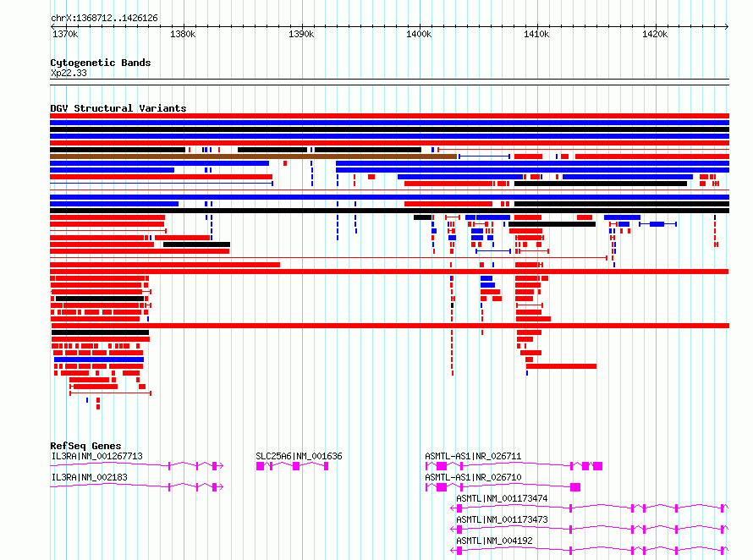Viewport: 753px width, 560px height.
Task: Click the chrX:1368712..1426126 region label
Action: [104, 18]
